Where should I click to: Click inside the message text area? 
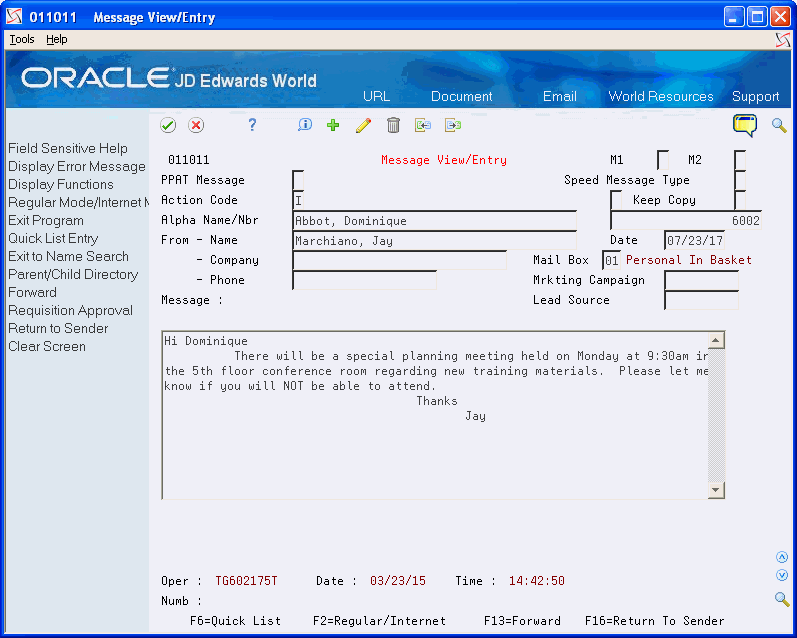tap(435, 415)
